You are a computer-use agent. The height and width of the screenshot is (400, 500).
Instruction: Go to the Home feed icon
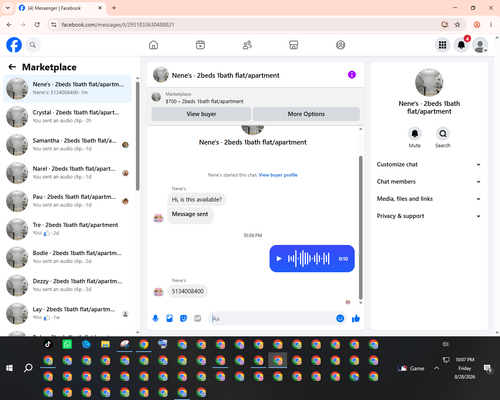coord(153,45)
